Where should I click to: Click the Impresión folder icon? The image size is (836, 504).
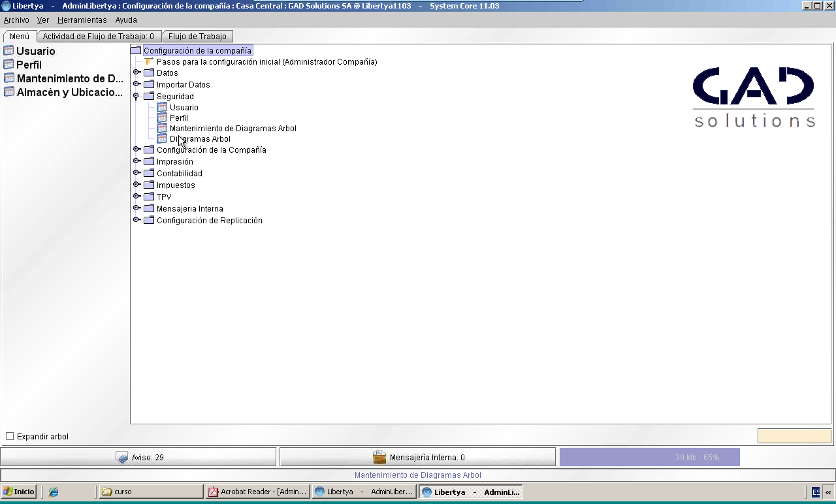coord(149,162)
